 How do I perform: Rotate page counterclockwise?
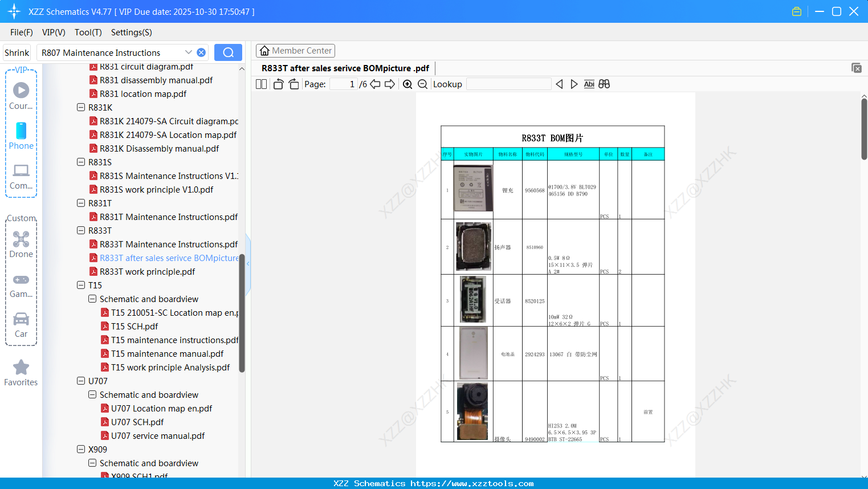(x=278, y=84)
